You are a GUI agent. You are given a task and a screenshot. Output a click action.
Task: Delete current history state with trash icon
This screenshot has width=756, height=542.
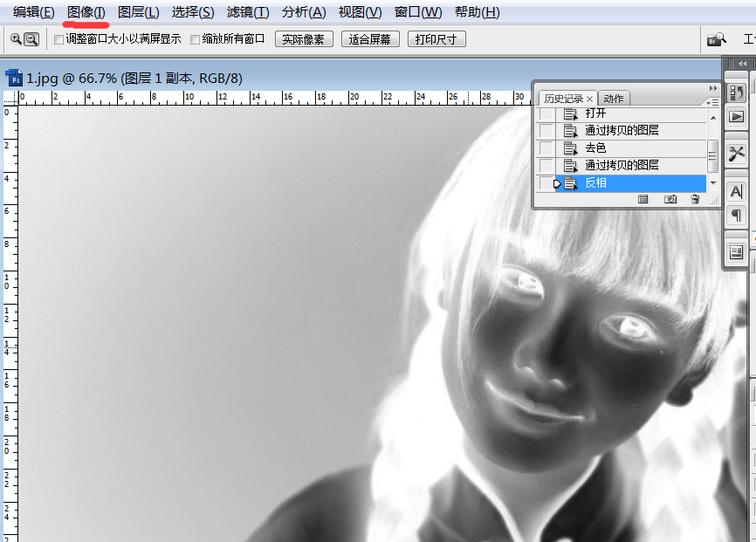coord(695,199)
